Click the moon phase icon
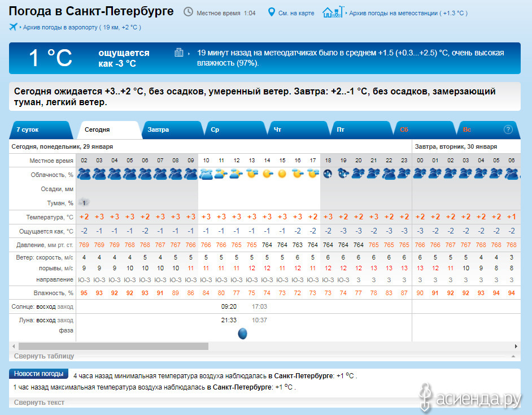Image resolution: width=532 pixels, height=415 pixels. 243,334
